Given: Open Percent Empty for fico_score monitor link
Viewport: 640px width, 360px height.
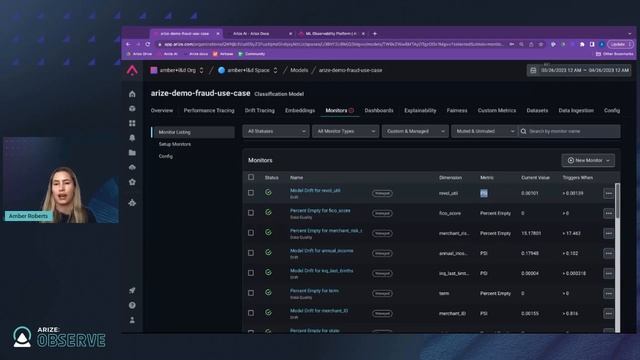Looking at the screenshot, I should [320, 211].
